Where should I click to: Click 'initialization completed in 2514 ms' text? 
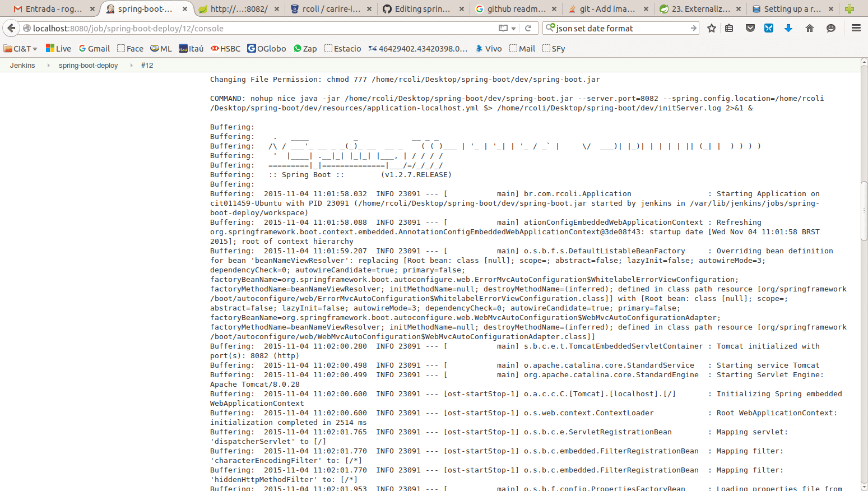coord(289,423)
